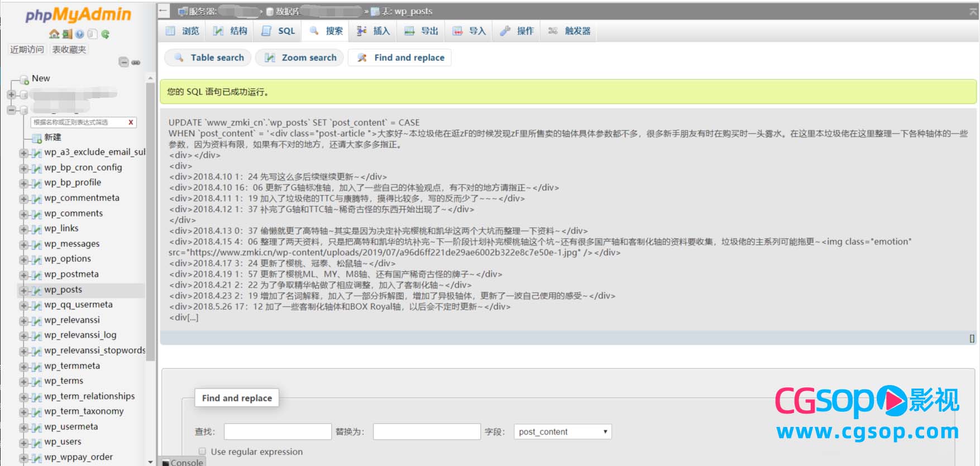Click the magnifier icon on Table search
The height and width of the screenshot is (466, 980).
click(179, 57)
